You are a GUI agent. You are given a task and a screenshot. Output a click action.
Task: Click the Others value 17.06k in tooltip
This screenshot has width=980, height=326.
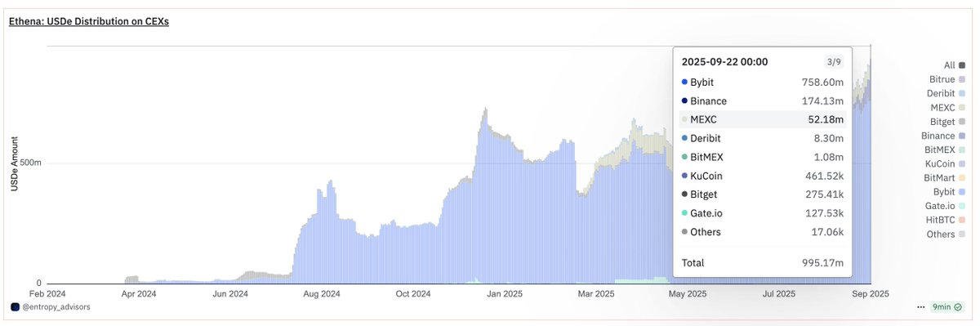click(x=826, y=232)
